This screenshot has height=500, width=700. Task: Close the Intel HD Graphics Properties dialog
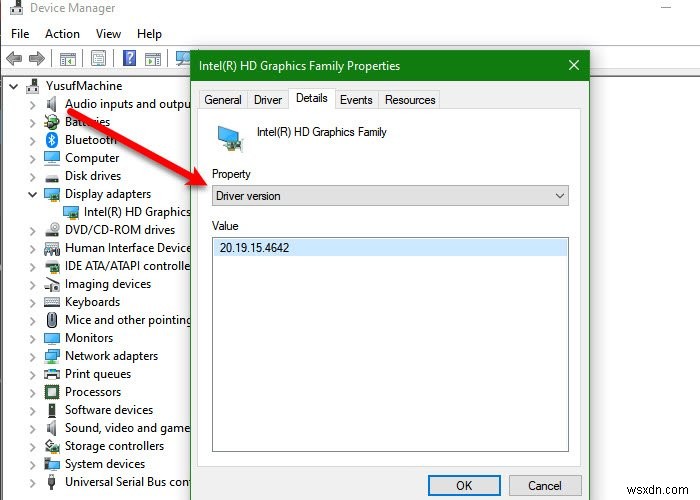pos(574,66)
